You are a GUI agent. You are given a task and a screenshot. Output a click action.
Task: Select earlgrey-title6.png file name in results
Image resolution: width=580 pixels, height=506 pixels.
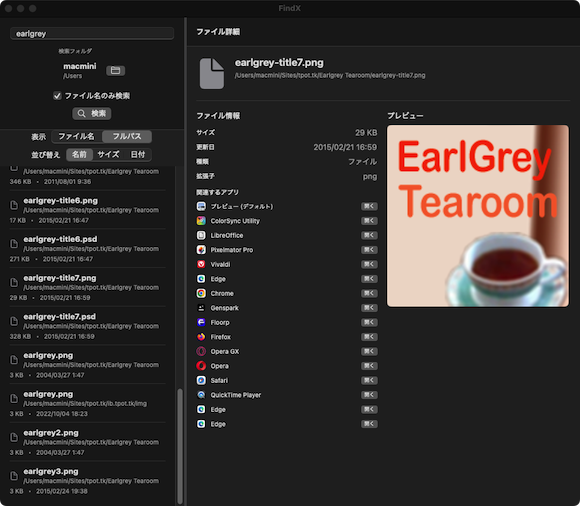coord(61,200)
